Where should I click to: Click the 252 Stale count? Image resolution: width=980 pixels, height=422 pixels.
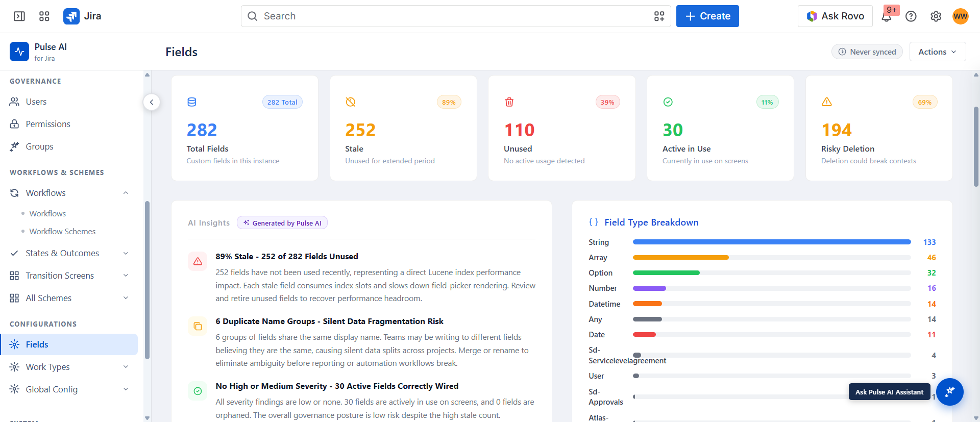(x=360, y=130)
